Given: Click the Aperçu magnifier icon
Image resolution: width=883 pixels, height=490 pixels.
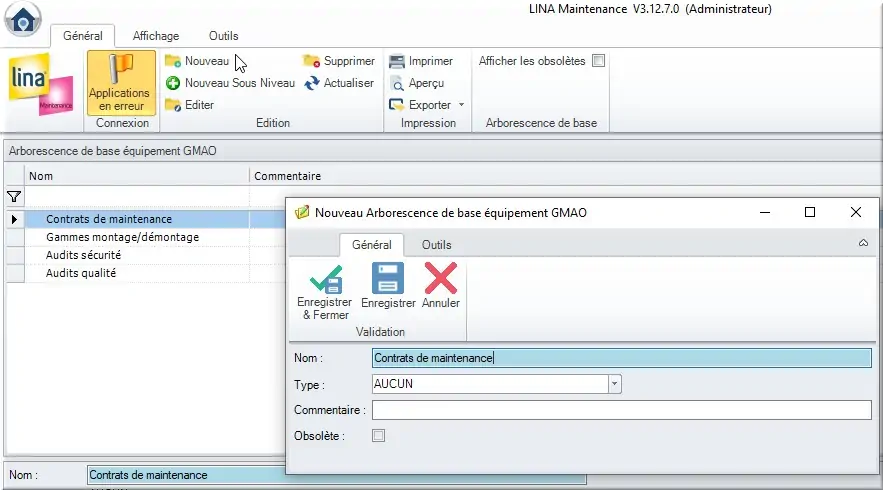Looking at the screenshot, I should 398,84.
